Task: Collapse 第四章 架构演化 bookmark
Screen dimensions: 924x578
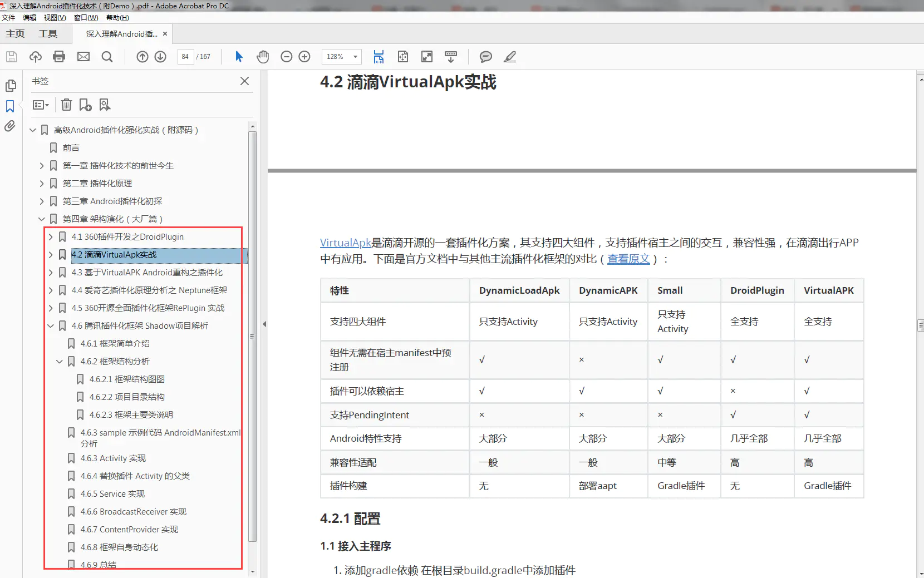Action: click(42, 219)
